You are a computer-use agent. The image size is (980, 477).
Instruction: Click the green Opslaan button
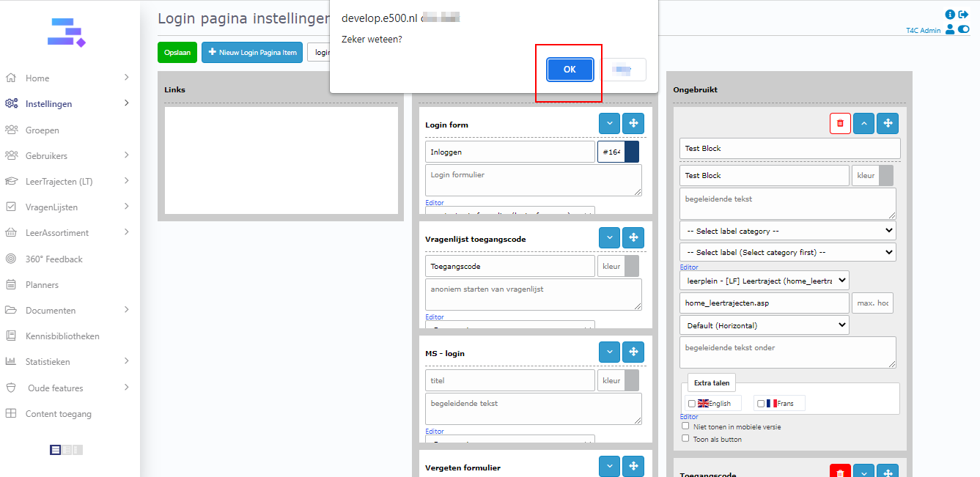(x=177, y=53)
